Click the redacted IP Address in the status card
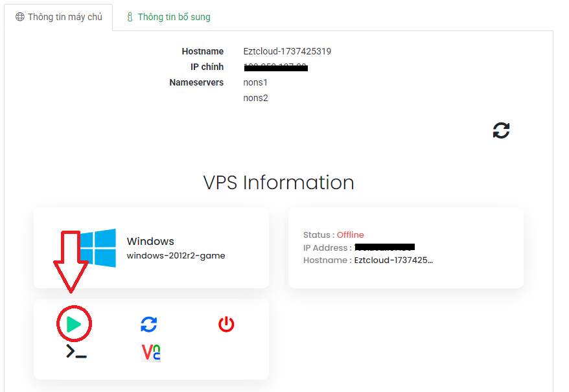The image size is (569, 392). pos(384,247)
